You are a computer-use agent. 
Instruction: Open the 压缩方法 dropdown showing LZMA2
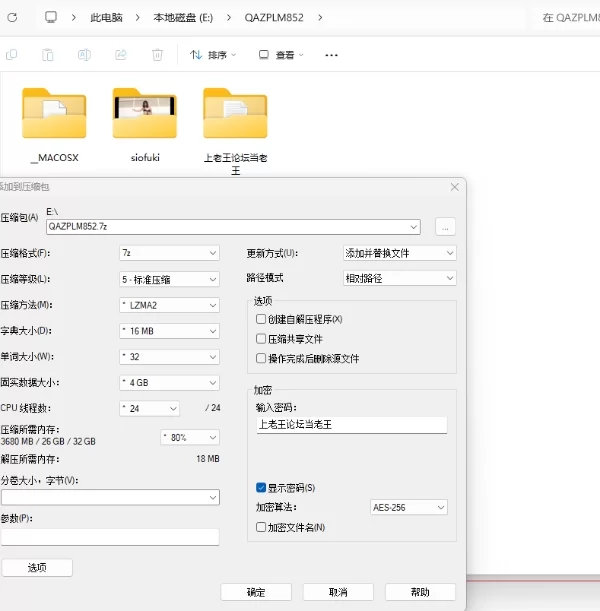[169, 305]
